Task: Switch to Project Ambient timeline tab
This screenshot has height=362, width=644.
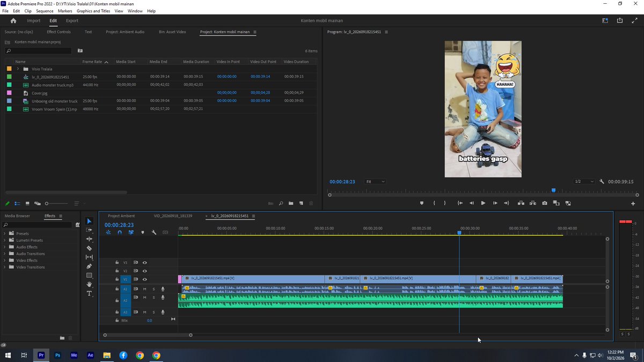Action: [121, 216]
